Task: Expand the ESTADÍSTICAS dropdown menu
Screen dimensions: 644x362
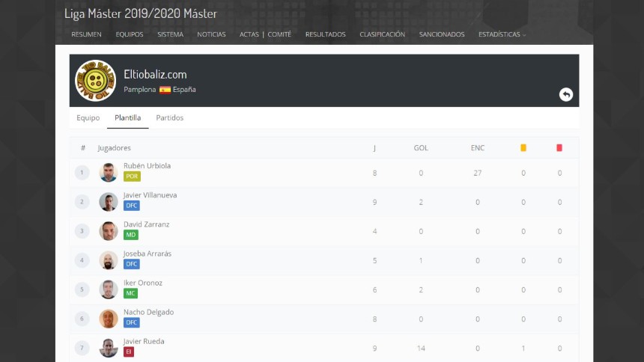Action: coord(502,34)
